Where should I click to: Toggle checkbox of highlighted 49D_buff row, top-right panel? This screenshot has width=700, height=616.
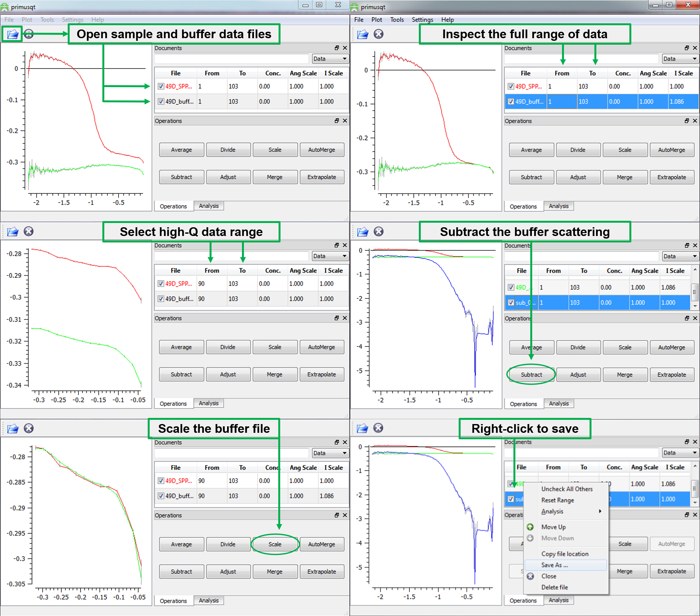click(x=511, y=102)
